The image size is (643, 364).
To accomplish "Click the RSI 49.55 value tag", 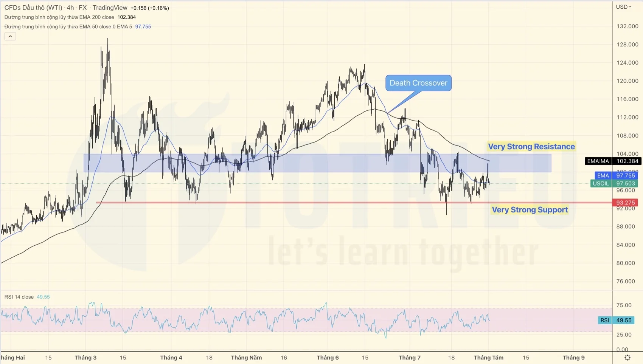I will (x=618, y=320).
